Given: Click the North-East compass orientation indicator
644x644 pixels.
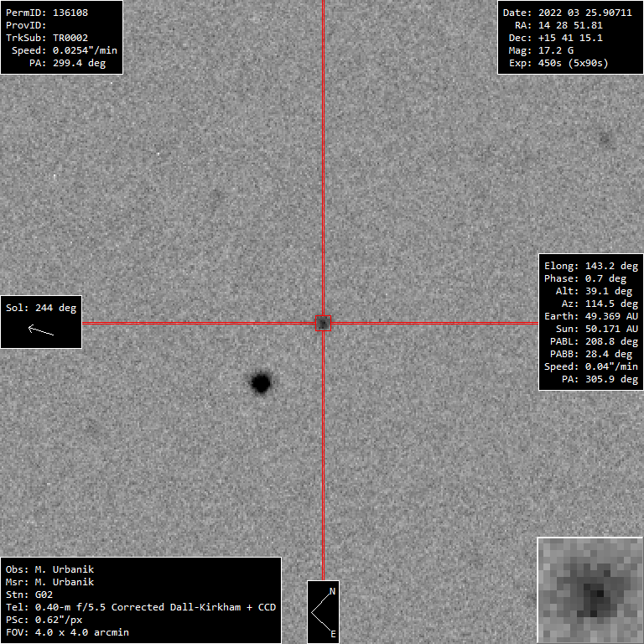Looking at the screenshot, I should click(x=323, y=611).
